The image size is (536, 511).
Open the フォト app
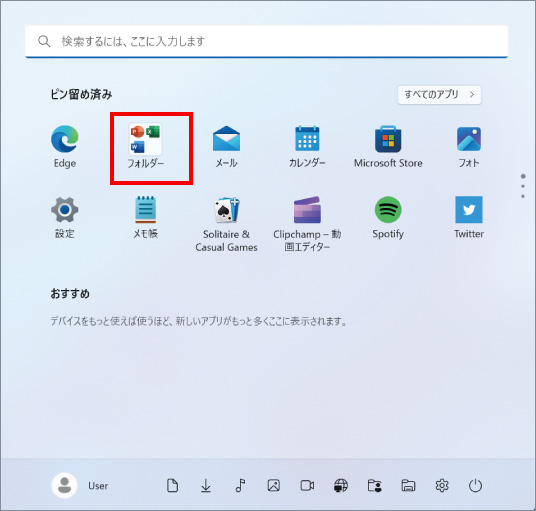tap(469, 147)
